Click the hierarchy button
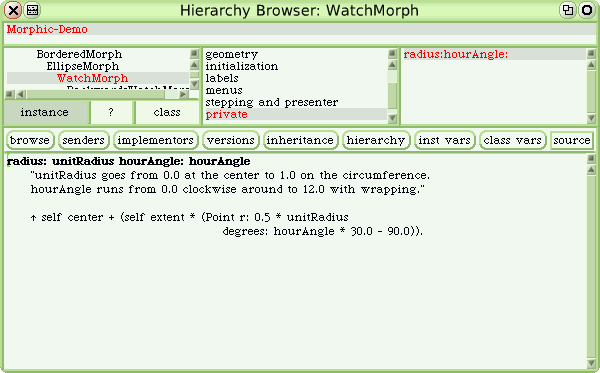Image resolution: width=600 pixels, height=373 pixels. [x=376, y=140]
